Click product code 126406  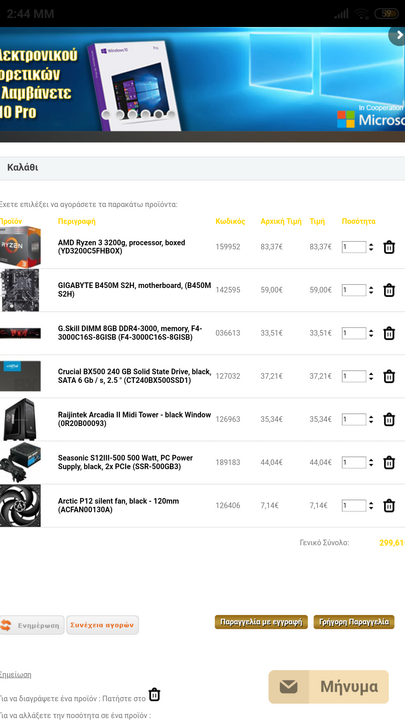(x=228, y=506)
